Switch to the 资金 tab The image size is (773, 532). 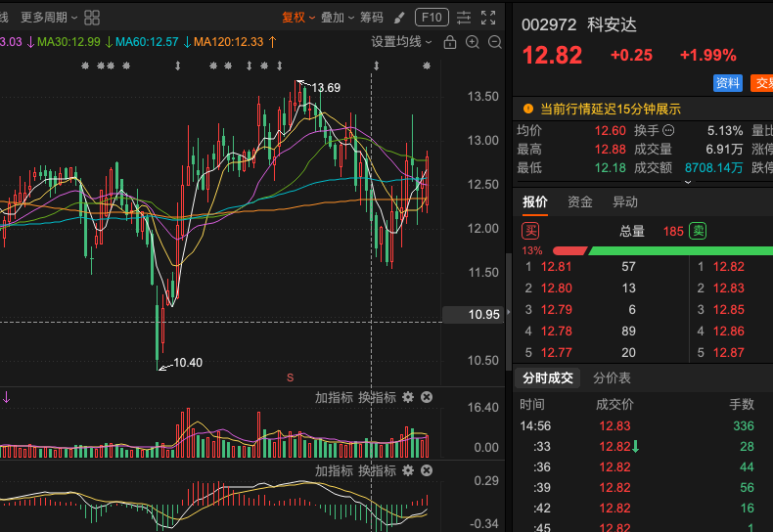pyautogui.click(x=579, y=202)
